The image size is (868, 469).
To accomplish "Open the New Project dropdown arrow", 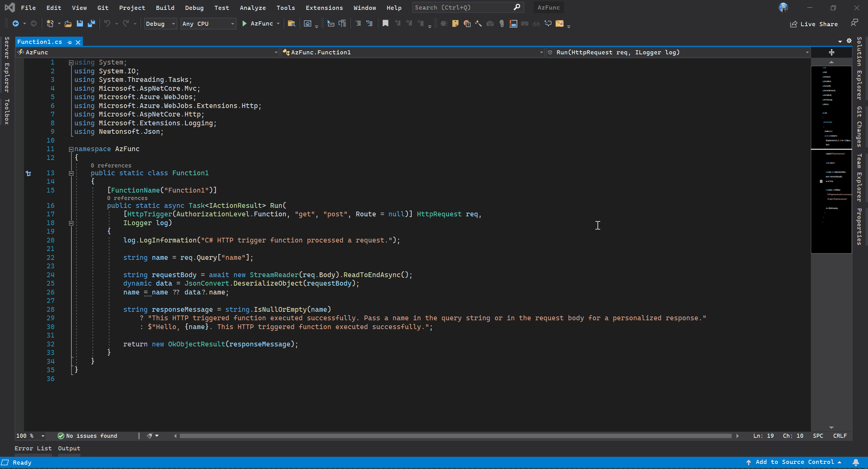I will pos(59,23).
